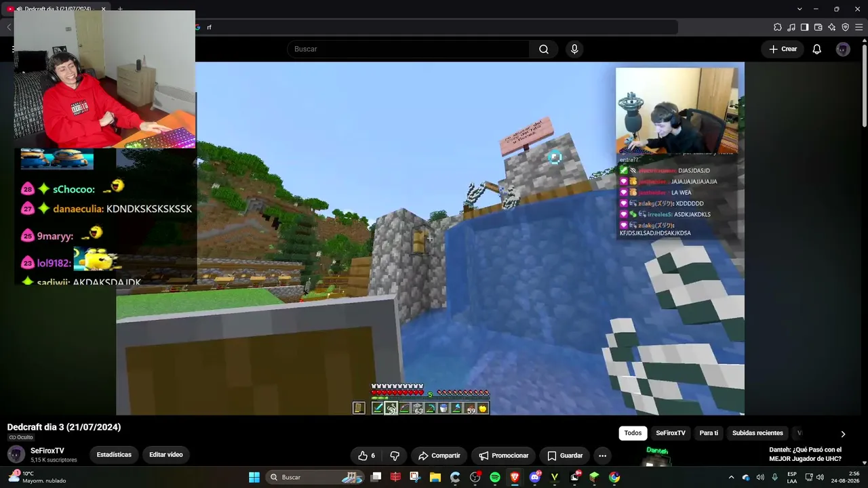Image resolution: width=868 pixels, height=488 pixels.
Task: Toggle the browser sidebar panel icon
Action: tap(804, 27)
